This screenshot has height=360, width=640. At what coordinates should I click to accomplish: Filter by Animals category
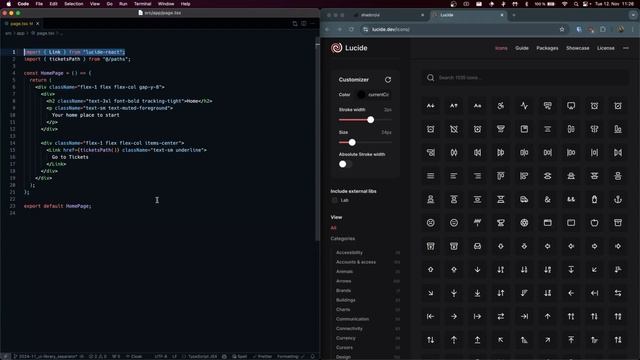tap(344, 271)
